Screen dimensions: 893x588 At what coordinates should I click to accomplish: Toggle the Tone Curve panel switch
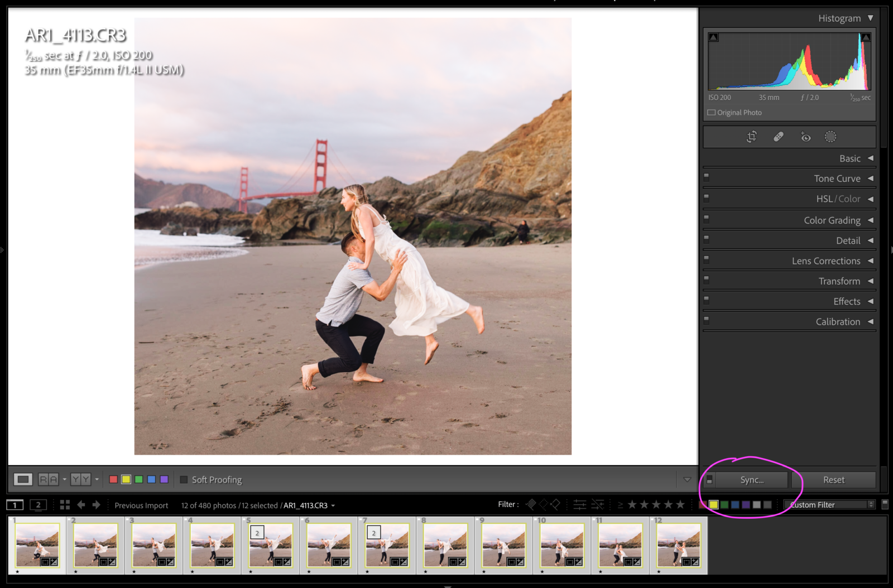click(707, 177)
